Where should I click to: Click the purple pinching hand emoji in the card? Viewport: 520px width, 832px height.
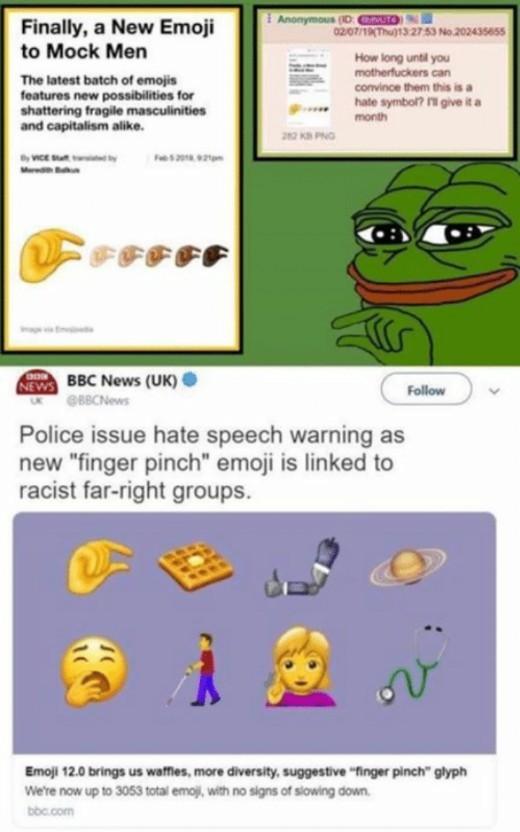[97, 566]
